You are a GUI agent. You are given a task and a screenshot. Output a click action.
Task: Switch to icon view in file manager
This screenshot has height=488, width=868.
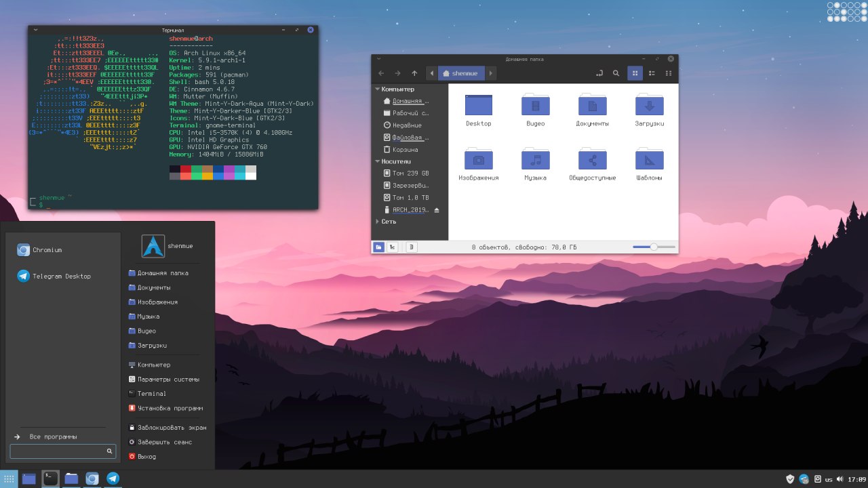click(x=635, y=73)
